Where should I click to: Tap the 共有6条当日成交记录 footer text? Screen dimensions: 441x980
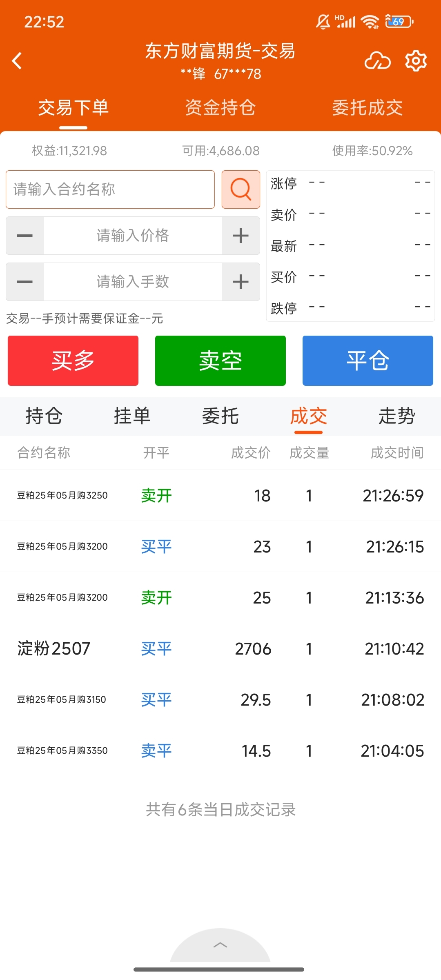click(220, 809)
